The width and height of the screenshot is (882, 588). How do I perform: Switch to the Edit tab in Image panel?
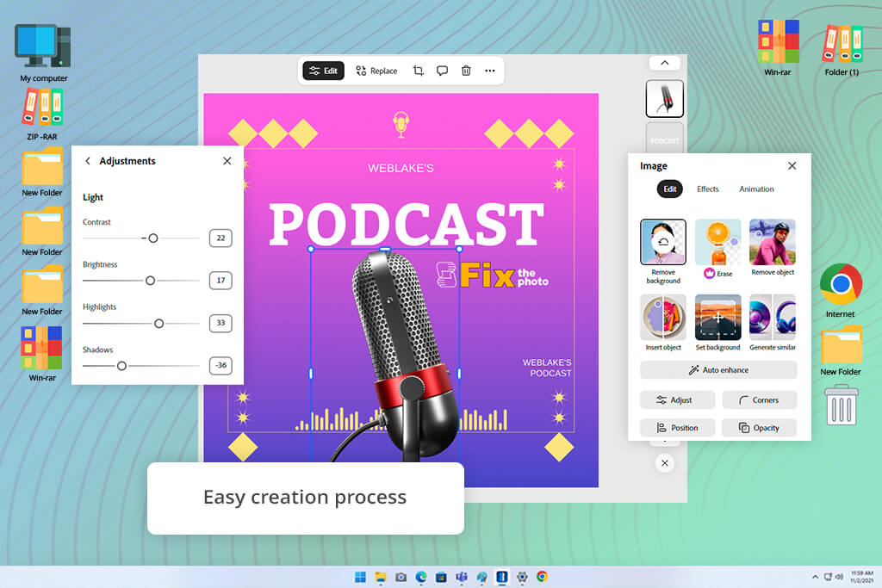[670, 189]
